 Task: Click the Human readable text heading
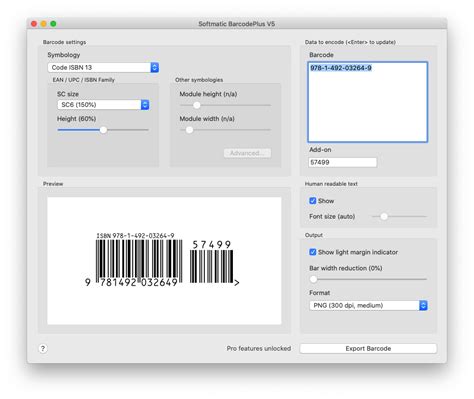coord(331,184)
